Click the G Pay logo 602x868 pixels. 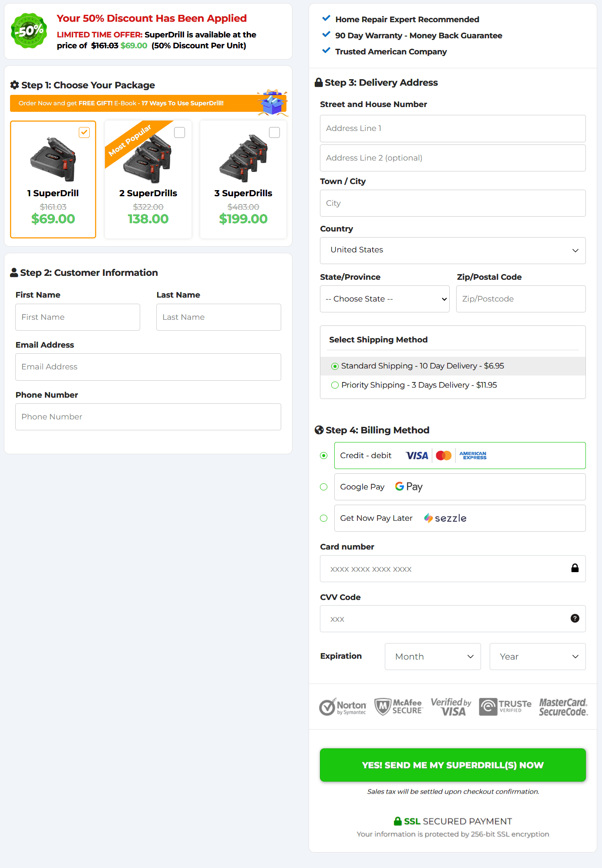pos(409,486)
